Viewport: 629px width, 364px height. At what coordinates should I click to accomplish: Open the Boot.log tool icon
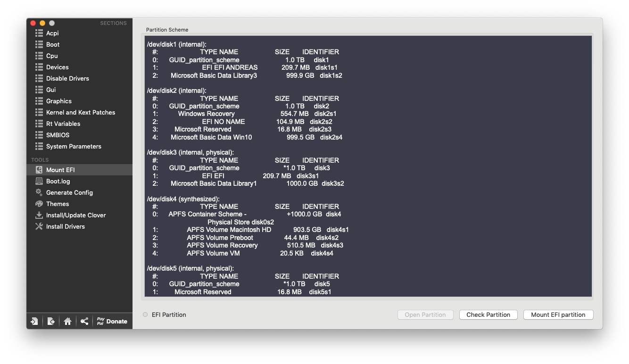pyautogui.click(x=39, y=181)
